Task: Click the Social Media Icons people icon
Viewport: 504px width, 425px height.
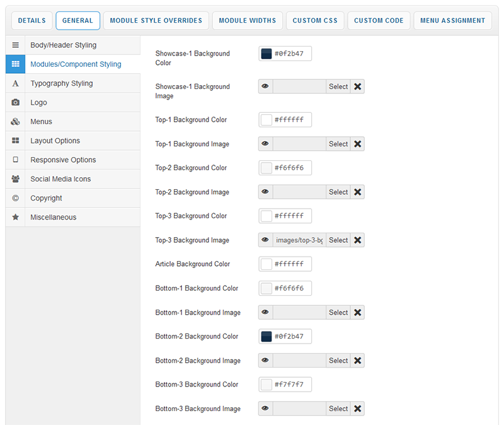Action: point(15,179)
